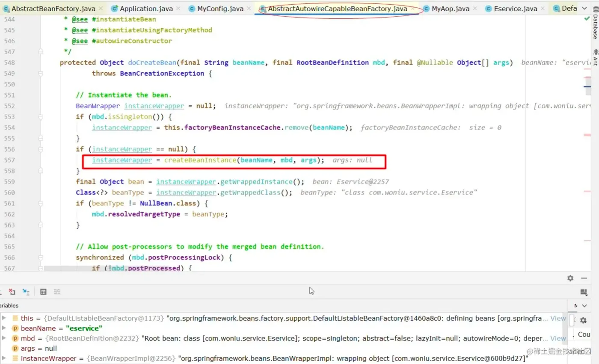Close the MyConfig.java tab

(249, 9)
